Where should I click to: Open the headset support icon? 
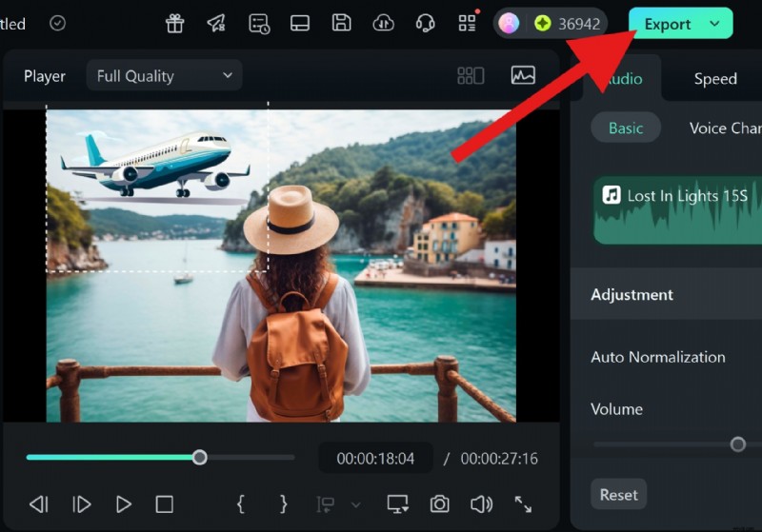point(425,23)
